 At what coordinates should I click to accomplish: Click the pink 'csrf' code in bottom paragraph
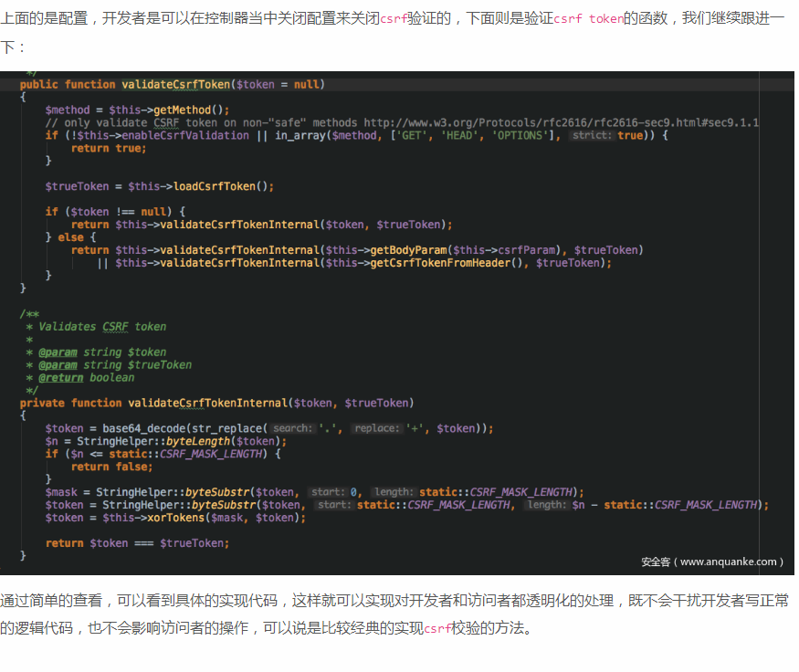tap(437, 628)
